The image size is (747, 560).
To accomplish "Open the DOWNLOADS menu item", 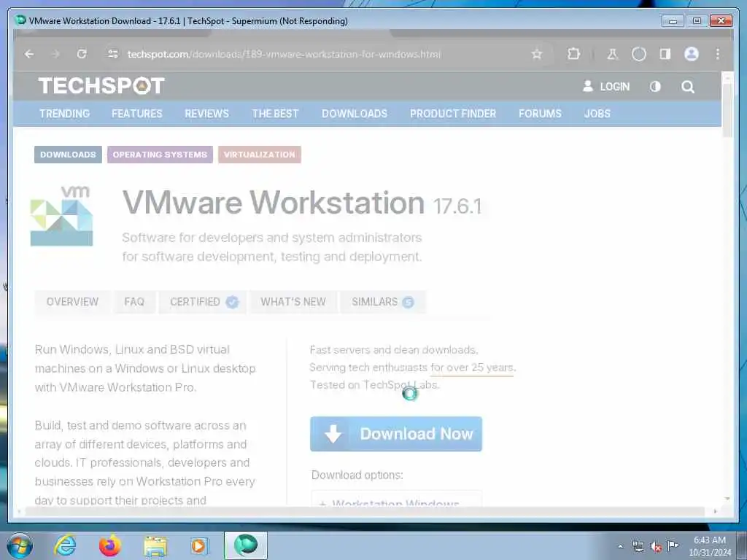I will [x=355, y=114].
